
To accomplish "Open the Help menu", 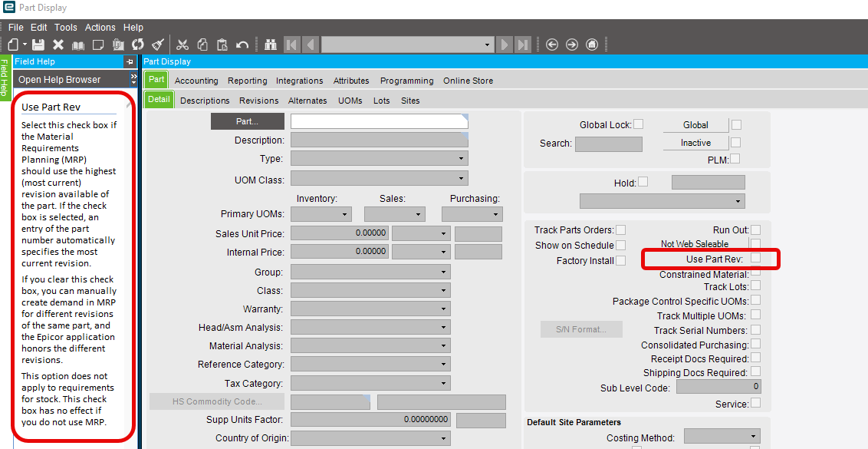I will pyautogui.click(x=133, y=27).
